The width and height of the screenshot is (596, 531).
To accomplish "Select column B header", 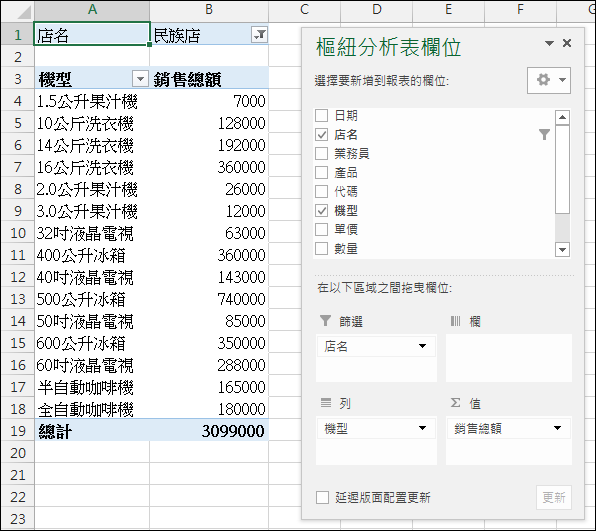I will click(x=209, y=11).
